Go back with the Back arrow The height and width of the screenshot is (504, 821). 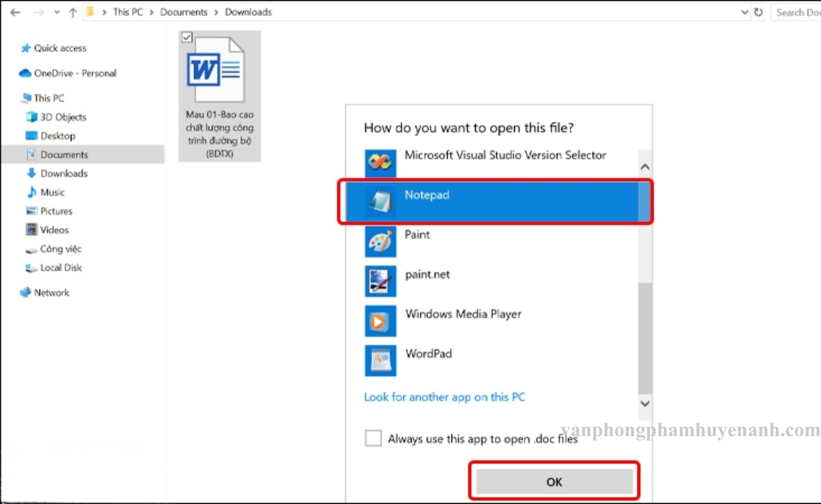15,12
